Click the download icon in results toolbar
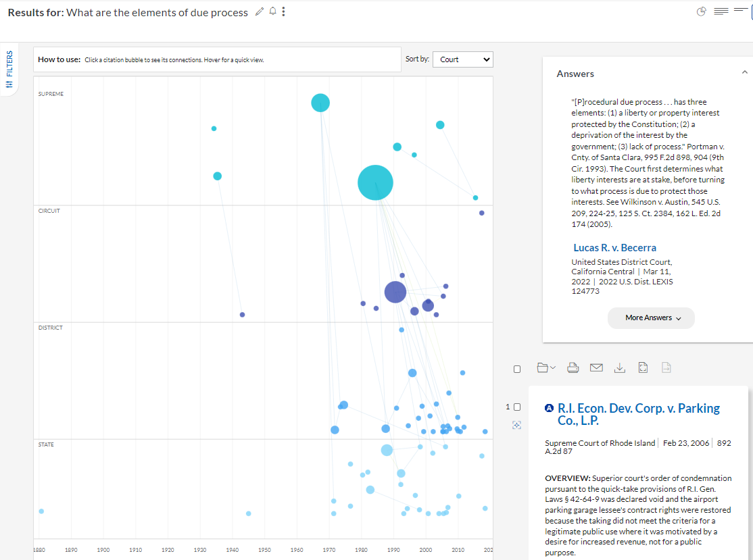This screenshot has width=753, height=560. pyautogui.click(x=619, y=368)
